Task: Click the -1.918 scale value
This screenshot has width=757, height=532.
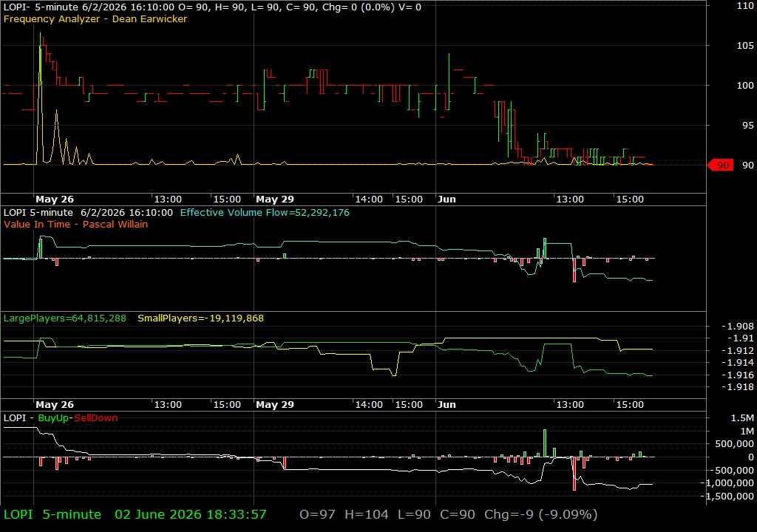Action: pos(737,386)
